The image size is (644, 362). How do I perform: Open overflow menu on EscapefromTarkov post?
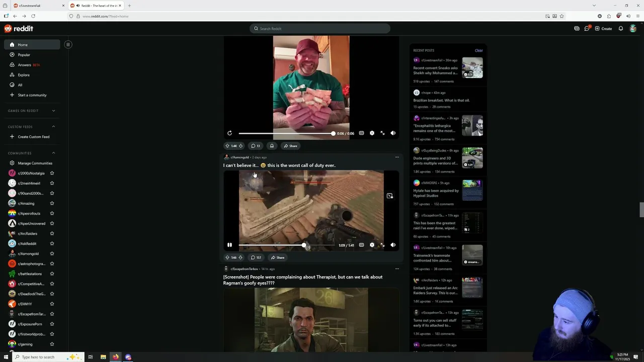397,269
